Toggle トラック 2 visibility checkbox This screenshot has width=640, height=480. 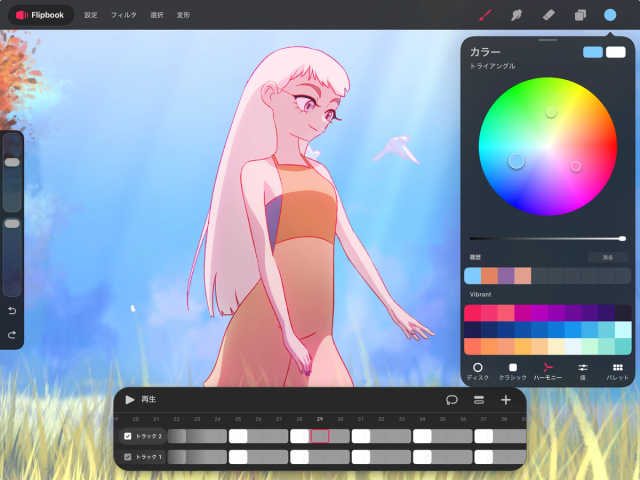127,436
